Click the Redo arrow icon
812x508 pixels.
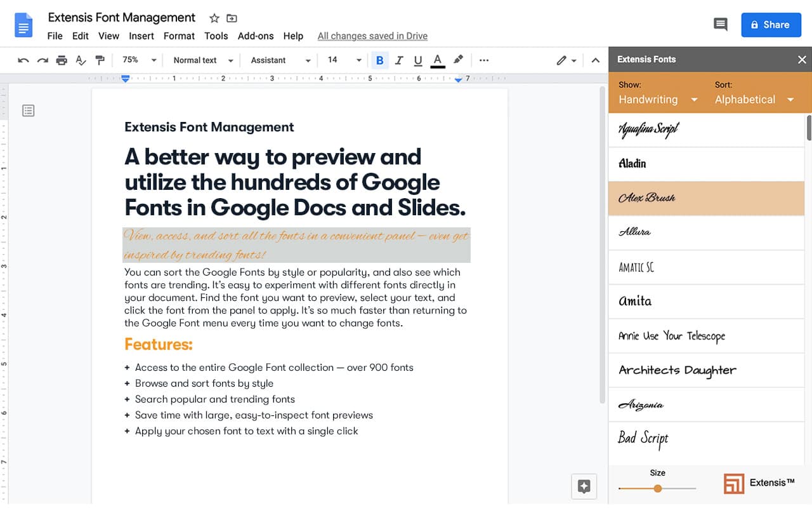pos(43,60)
